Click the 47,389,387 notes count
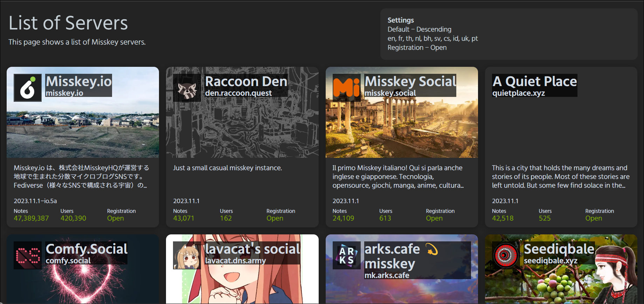The image size is (644, 304). pyautogui.click(x=31, y=218)
